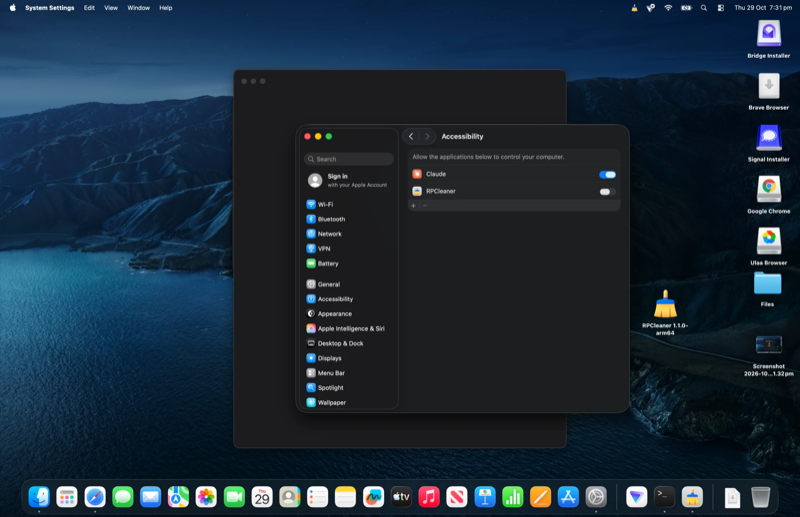The width and height of the screenshot is (800, 517).
Task: Open Mail from the dock
Action: click(151, 497)
